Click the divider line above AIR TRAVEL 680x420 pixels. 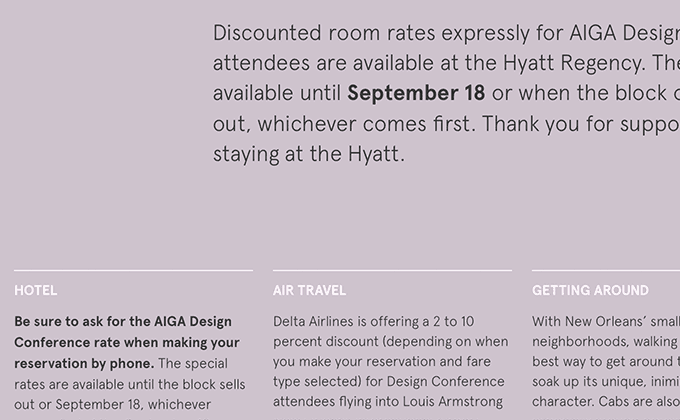click(392, 270)
